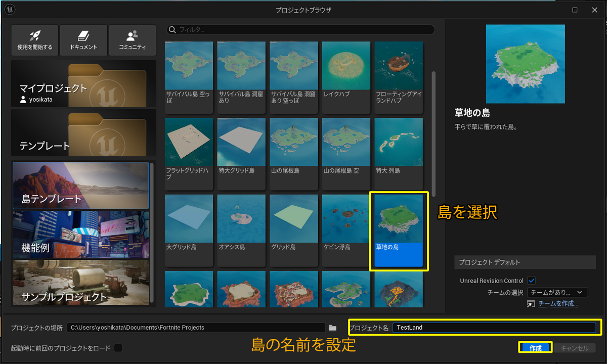Select フローティングアイランドハブ template

tap(399, 77)
